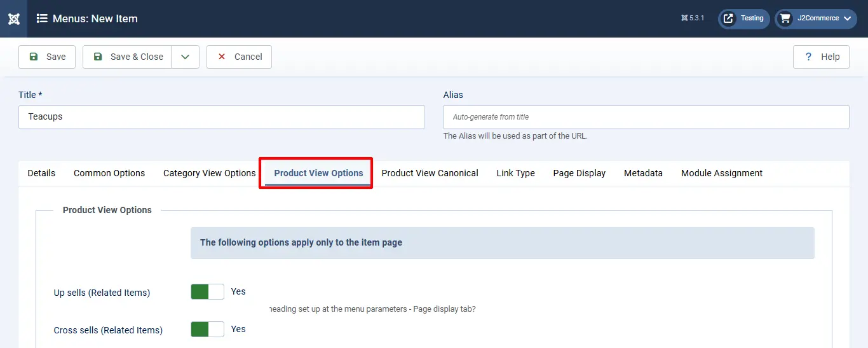Open the Common Options tab
Viewport: 868px width, 348px height.
(109, 173)
